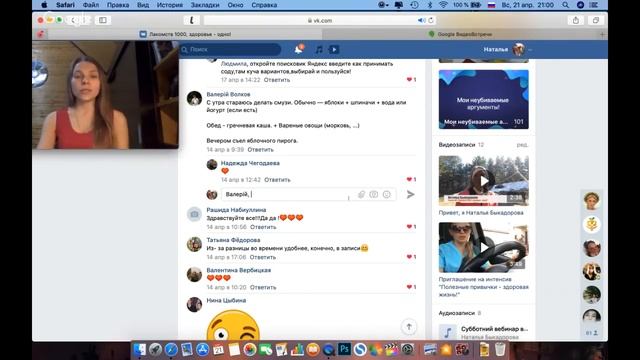Viewport: 640px width, 360px height.
Task: Reply to Валерій Волков's smoothie comment
Action: click(260, 150)
